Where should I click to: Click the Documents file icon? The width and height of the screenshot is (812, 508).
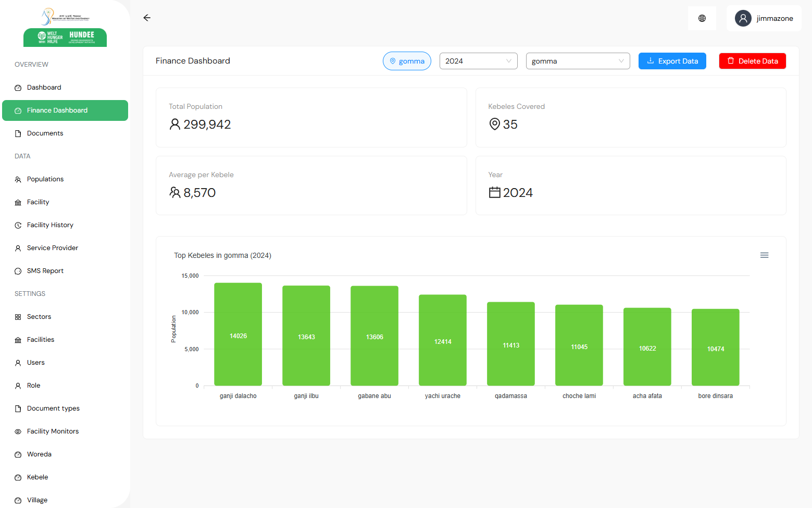pos(18,134)
